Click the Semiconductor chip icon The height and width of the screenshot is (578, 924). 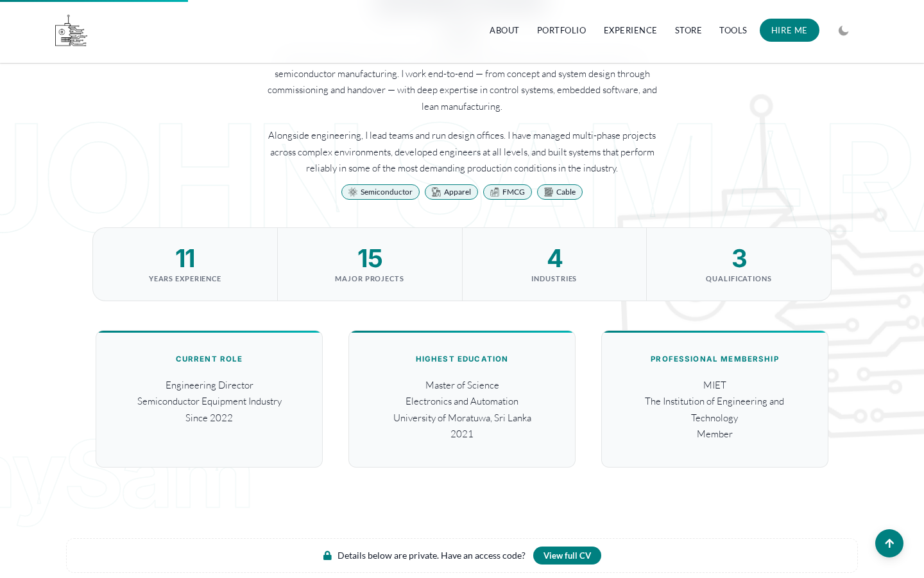click(352, 192)
